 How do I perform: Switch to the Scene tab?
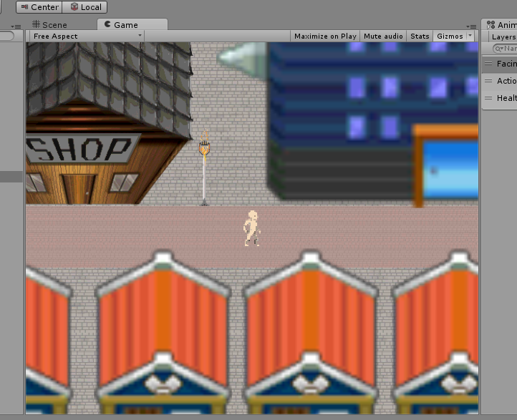click(49, 25)
